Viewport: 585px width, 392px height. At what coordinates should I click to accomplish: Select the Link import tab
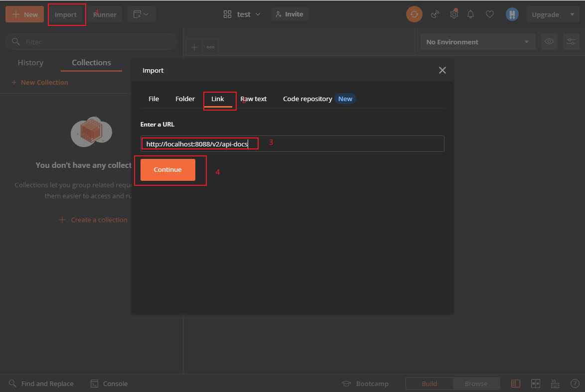(218, 99)
